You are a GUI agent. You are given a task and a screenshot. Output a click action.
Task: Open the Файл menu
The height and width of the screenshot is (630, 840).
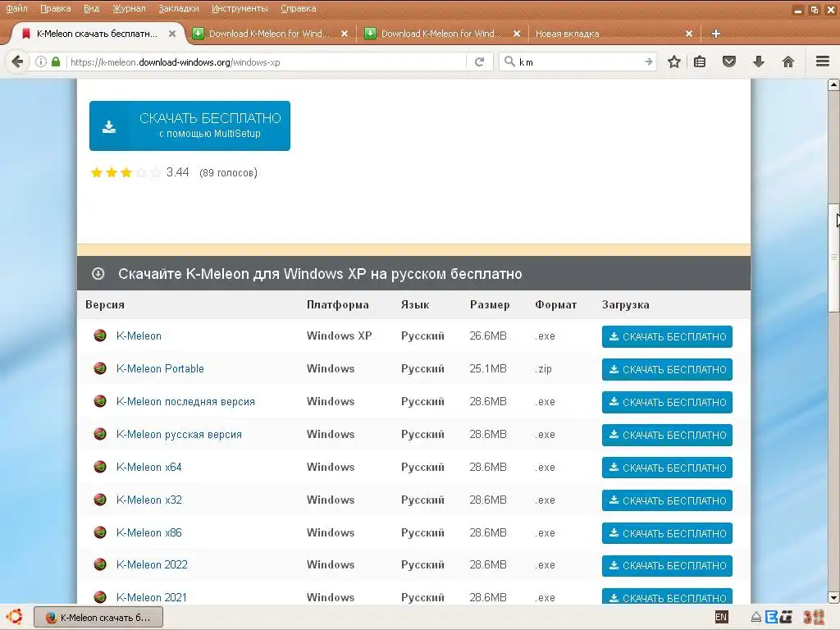coord(16,8)
